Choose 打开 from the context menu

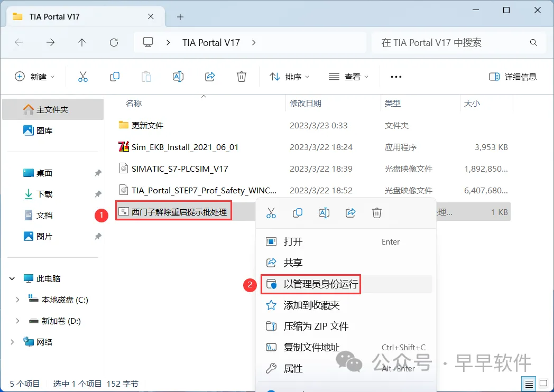[x=346, y=241]
